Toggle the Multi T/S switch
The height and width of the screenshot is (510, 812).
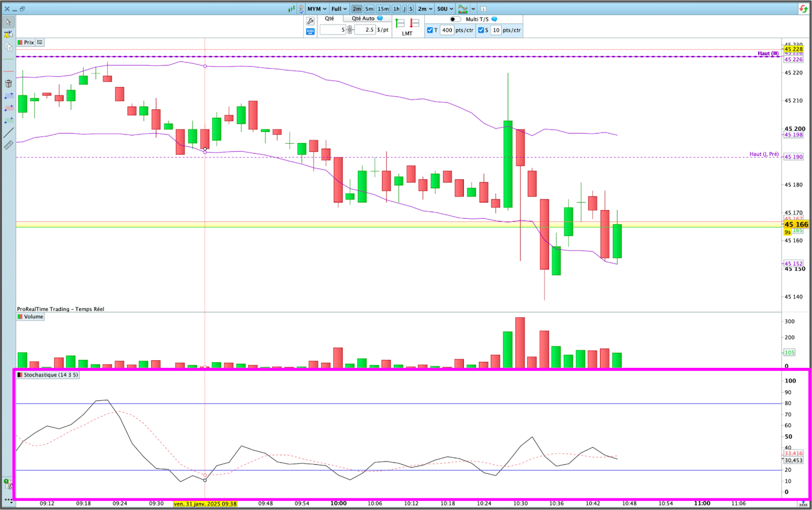tap(455, 19)
